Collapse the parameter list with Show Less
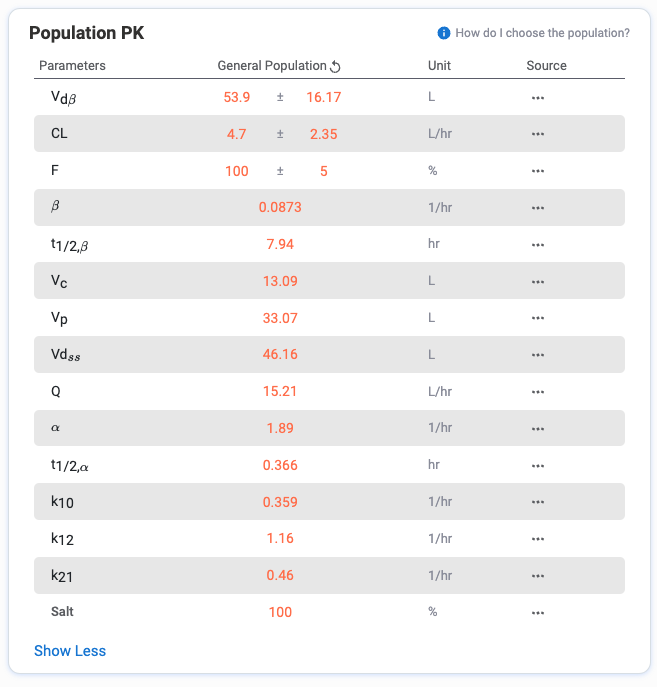This screenshot has height=687, width=657. [70, 651]
